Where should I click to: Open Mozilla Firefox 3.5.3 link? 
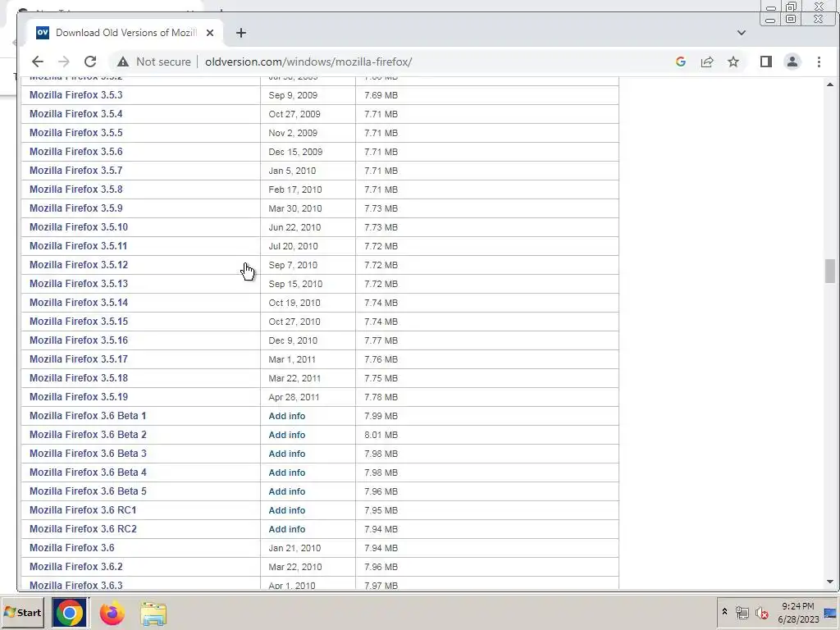tap(76, 95)
